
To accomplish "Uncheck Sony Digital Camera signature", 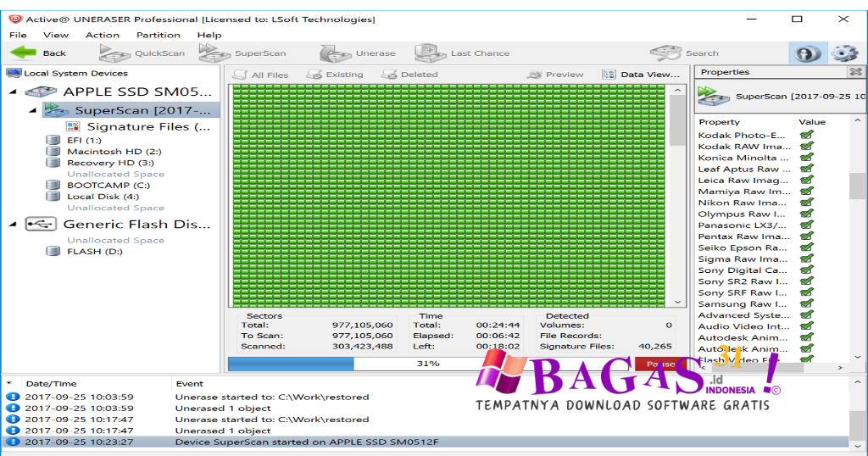I will pos(807,270).
